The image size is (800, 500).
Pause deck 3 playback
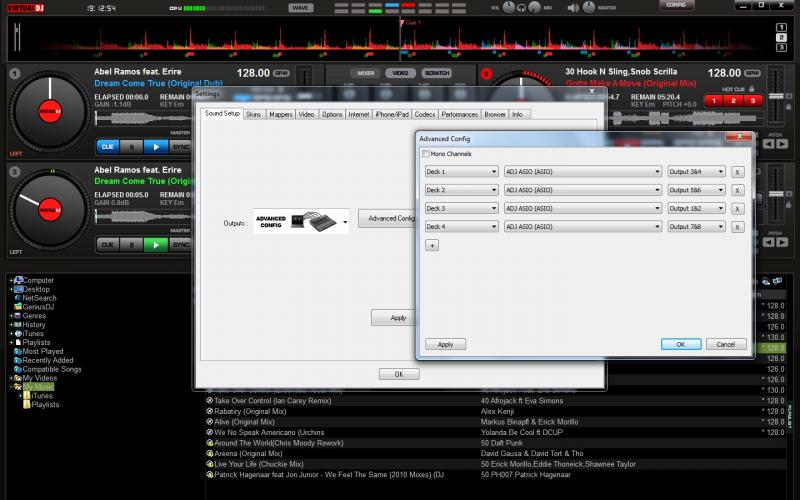pos(132,245)
